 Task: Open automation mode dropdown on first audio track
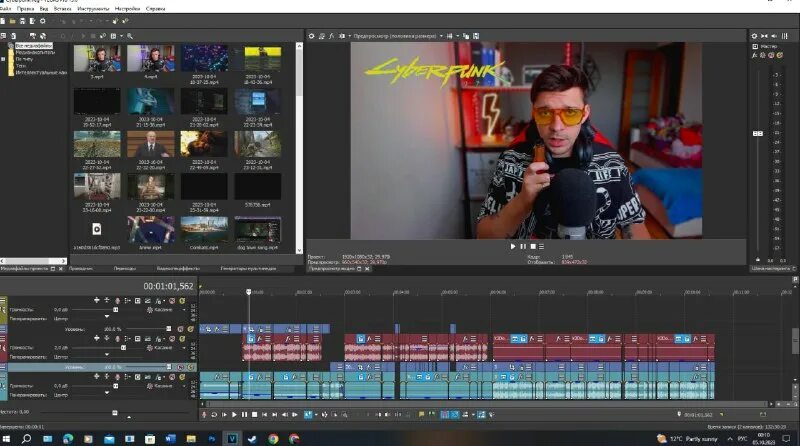[184, 310]
